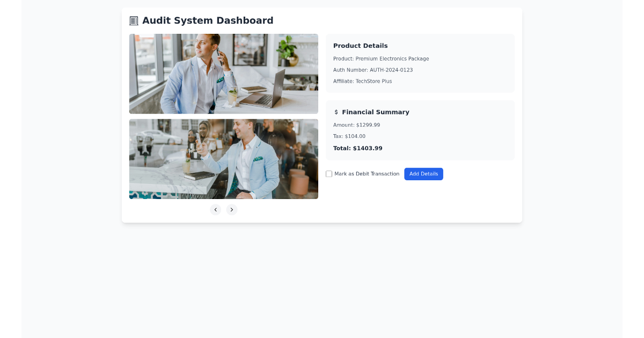The image size is (644, 338).
Task: Click the Tax $104.00 line
Action: pyautogui.click(x=349, y=136)
